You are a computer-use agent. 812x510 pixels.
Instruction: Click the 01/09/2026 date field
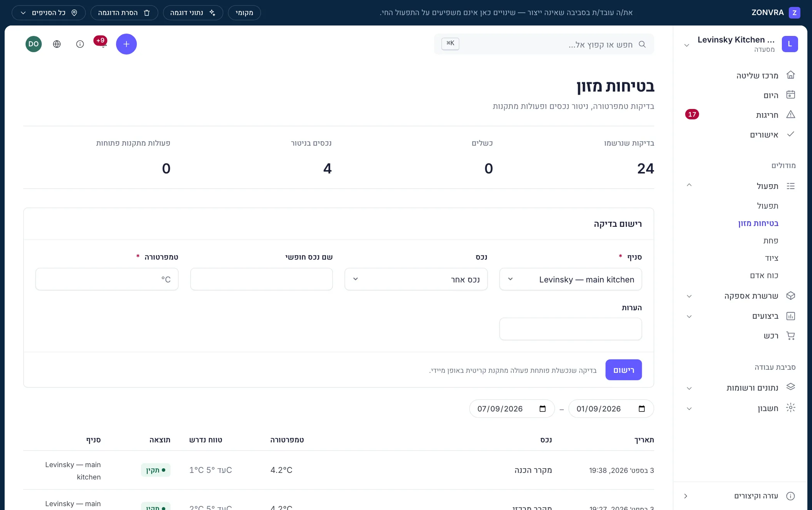tap(611, 409)
